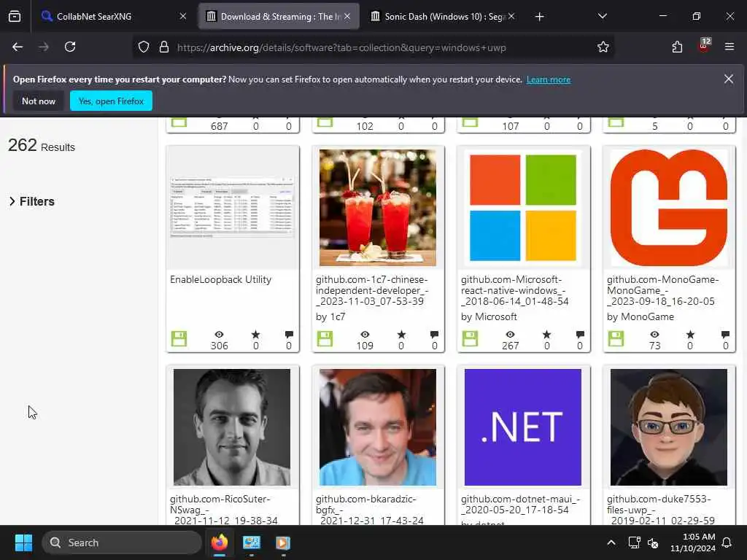Reload the current archive.org page

pyautogui.click(x=70, y=47)
